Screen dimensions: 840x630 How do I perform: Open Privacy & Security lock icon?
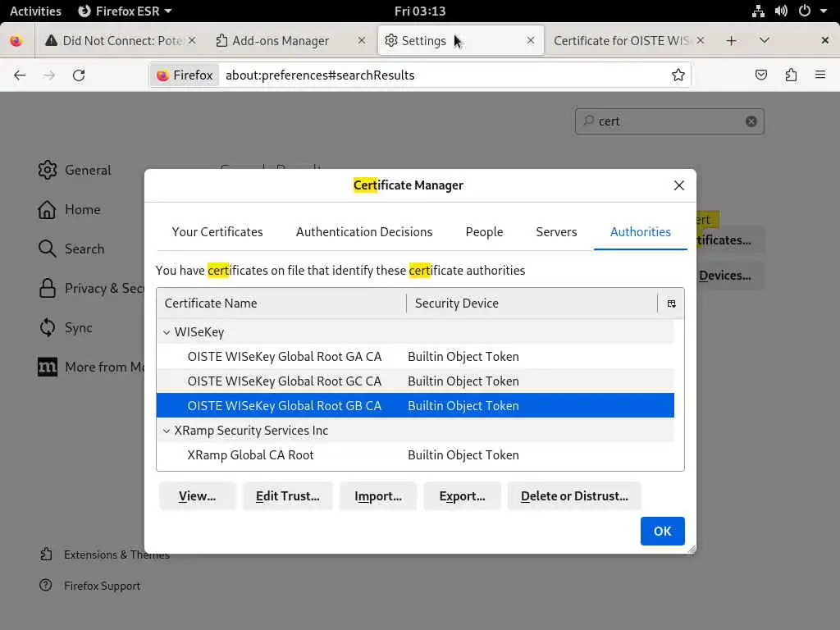coord(47,288)
